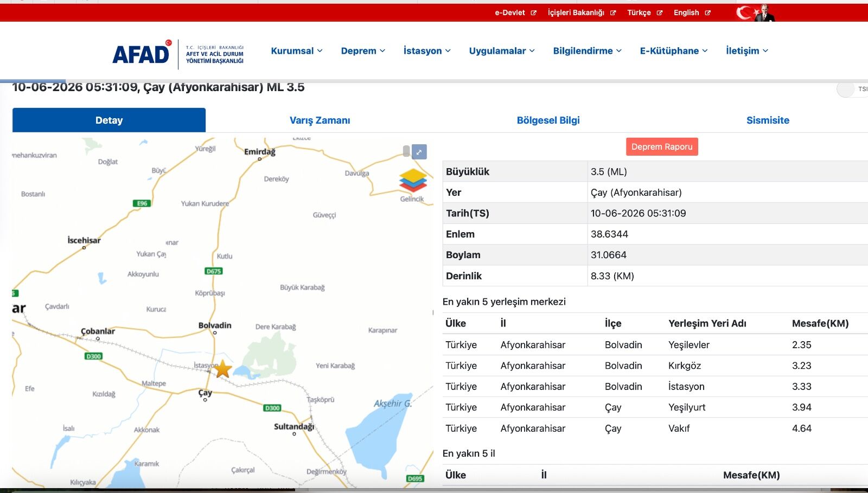Open the map layers stack icon
The width and height of the screenshot is (868, 493).
413,180
